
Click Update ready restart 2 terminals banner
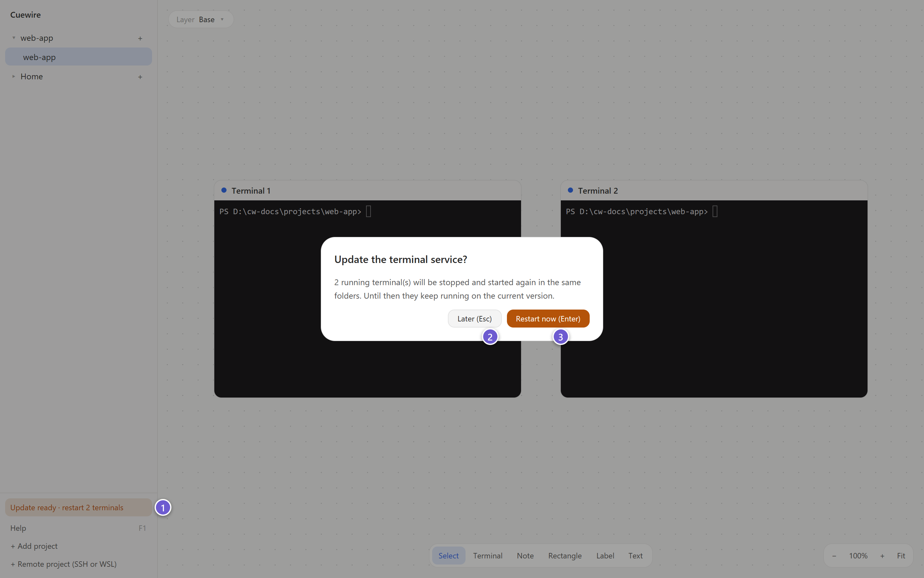click(78, 507)
